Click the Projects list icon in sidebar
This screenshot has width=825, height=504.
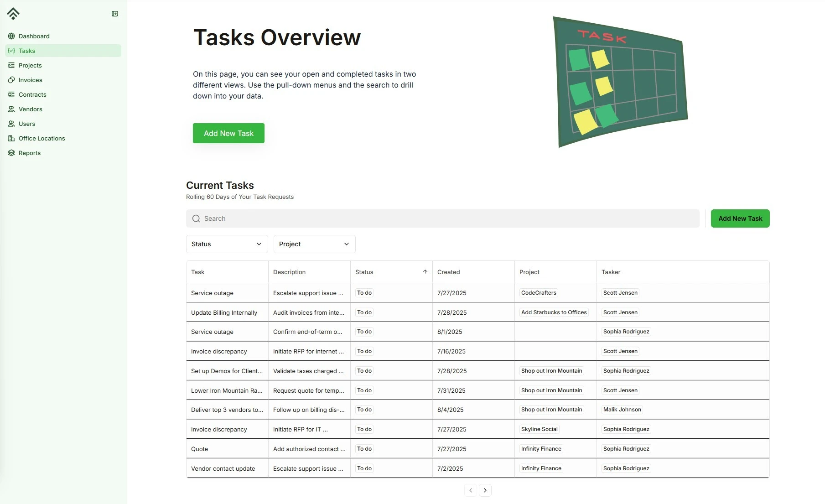point(11,65)
